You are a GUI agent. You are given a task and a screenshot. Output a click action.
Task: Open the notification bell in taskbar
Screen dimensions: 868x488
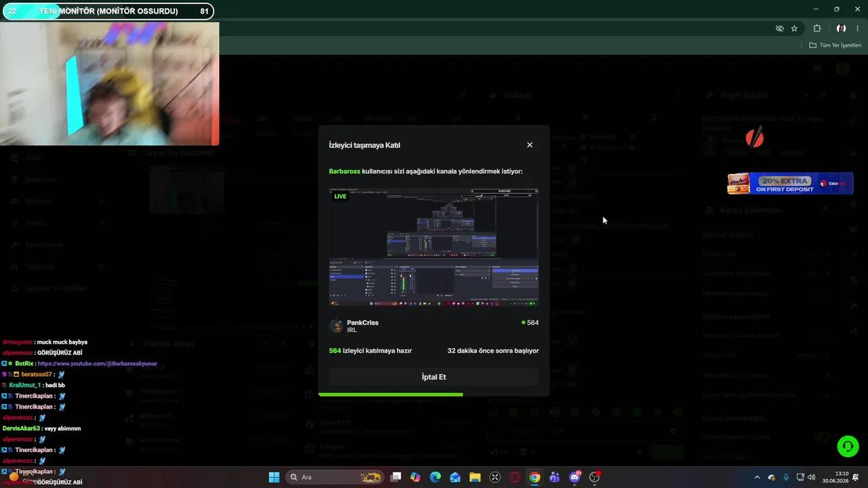pos(856,477)
